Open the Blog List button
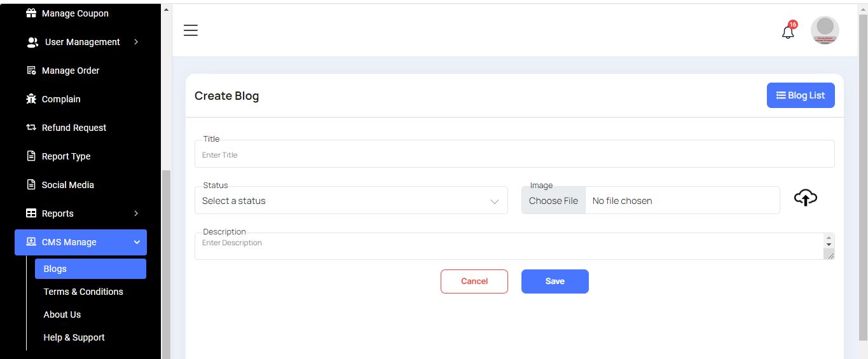 coord(801,95)
